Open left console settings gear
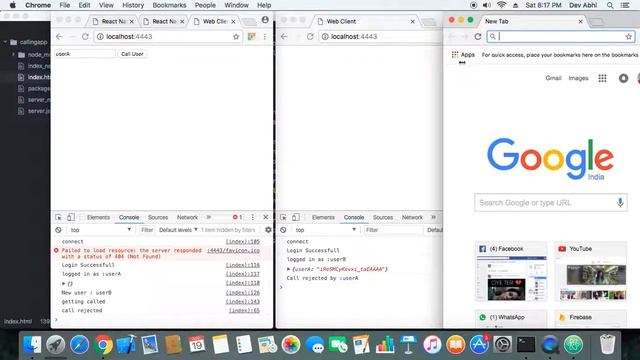640x360 pixels. 268,230
